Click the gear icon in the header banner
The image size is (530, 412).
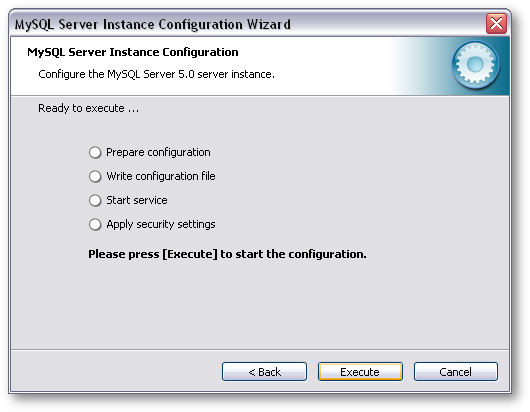tap(475, 65)
